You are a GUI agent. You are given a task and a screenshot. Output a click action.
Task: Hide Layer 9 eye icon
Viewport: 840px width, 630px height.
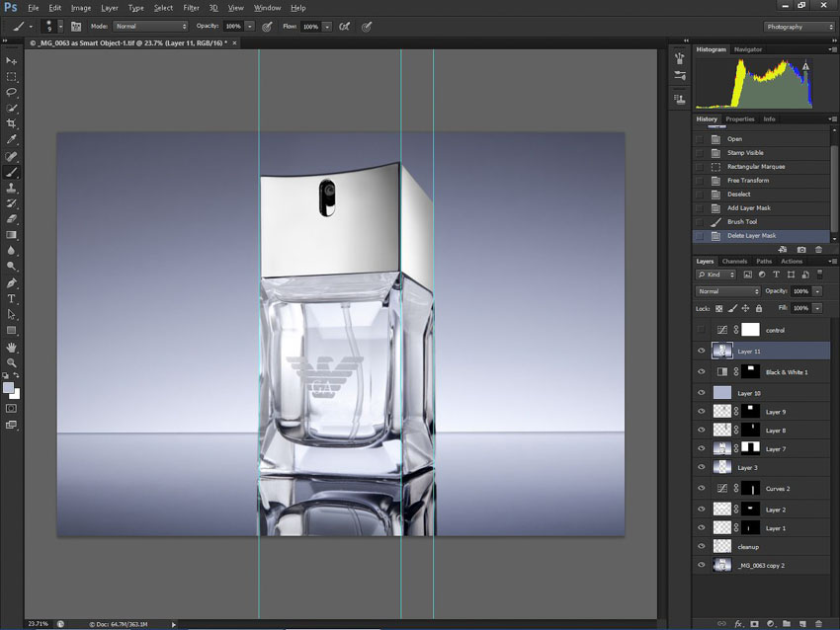pyautogui.click(x=702, y=412)
